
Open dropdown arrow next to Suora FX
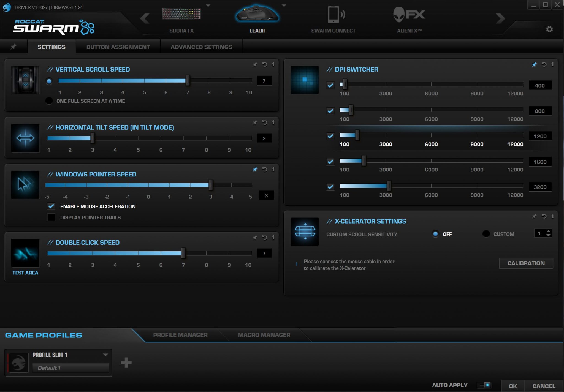click(208, 5)
